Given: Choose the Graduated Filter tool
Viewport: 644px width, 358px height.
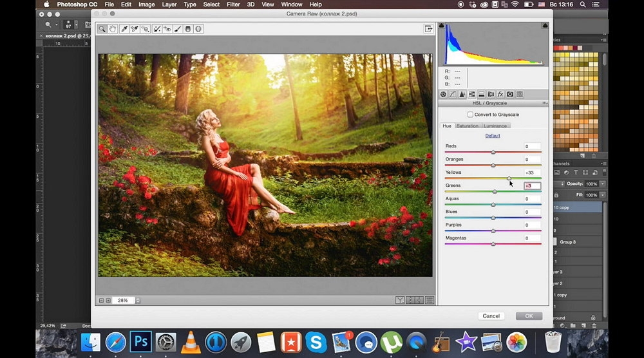Looking at the screenshot, I should [x=188, y=29].
